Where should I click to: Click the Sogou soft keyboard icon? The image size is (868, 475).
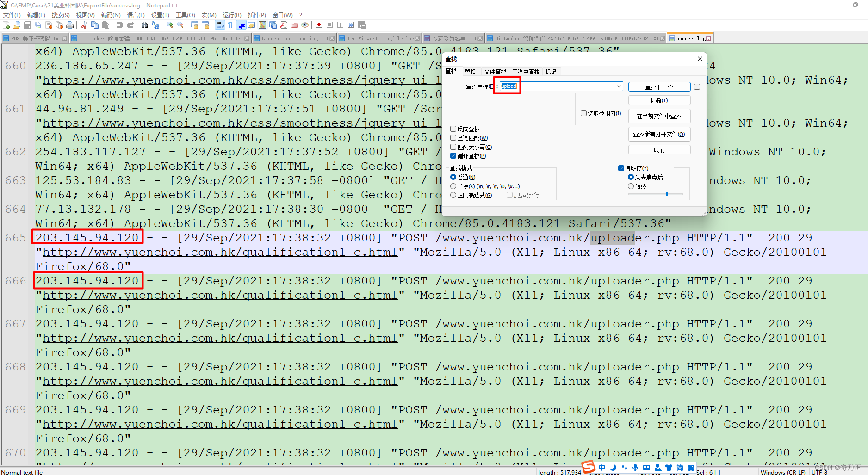tap(646, 468)
